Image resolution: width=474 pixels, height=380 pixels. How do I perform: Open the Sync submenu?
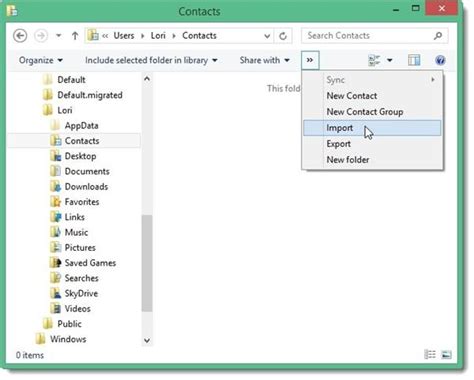pos(373,80)
